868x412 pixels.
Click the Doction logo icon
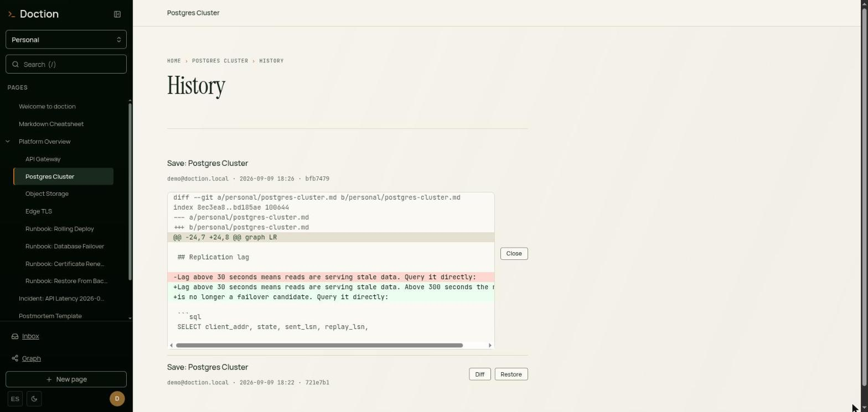coord(12,14)
